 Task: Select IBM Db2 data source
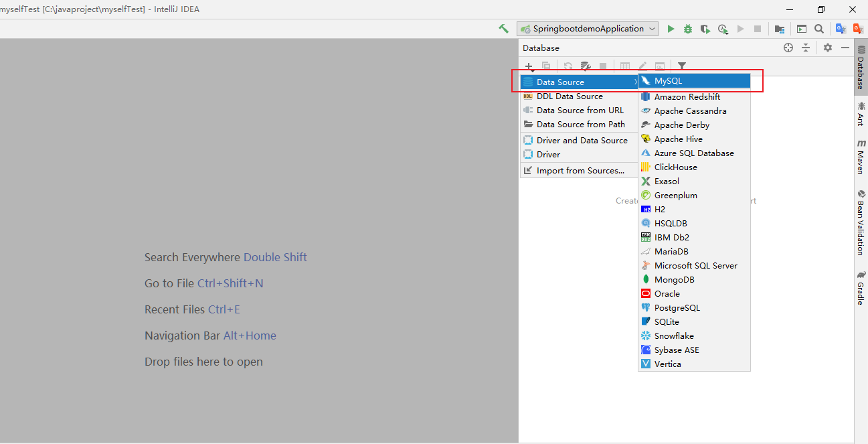tap(694, 237)
